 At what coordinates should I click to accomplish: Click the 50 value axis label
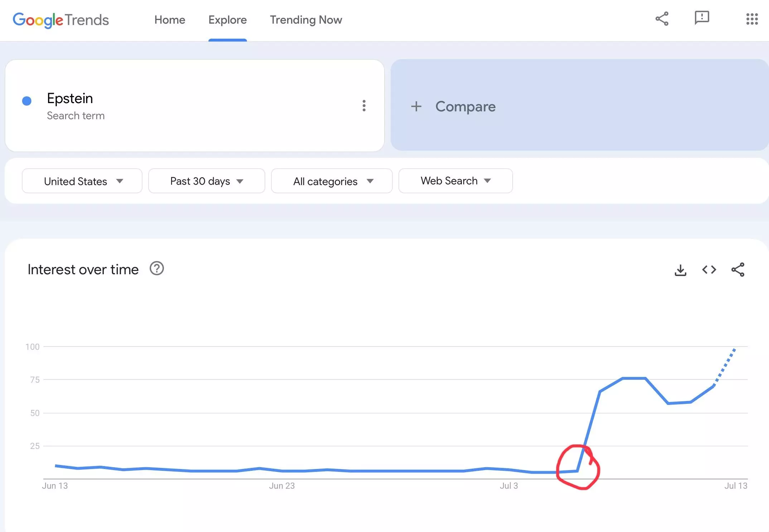click(35, 413)
